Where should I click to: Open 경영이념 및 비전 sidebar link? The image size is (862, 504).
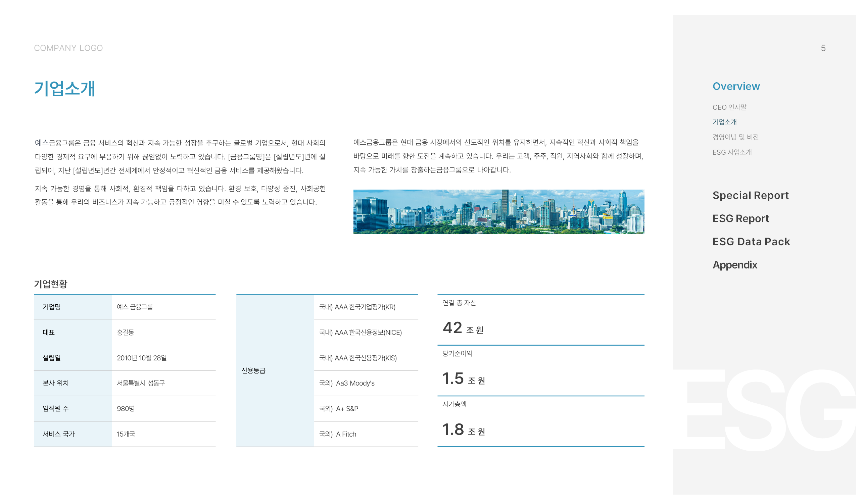point(735,137)
